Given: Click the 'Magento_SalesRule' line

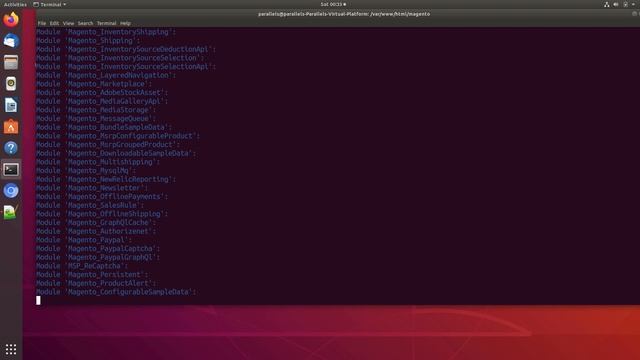Looking at the screenshot, I should 90,205.
